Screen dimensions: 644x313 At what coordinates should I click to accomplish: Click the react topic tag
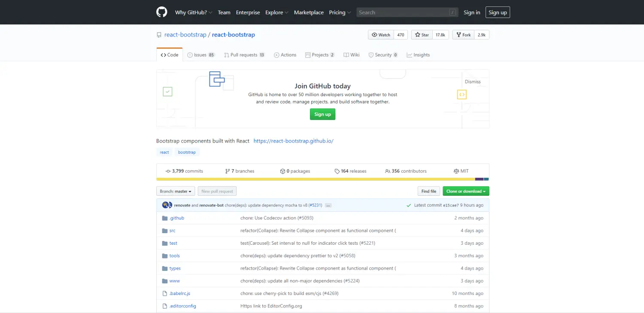[164, 152]
